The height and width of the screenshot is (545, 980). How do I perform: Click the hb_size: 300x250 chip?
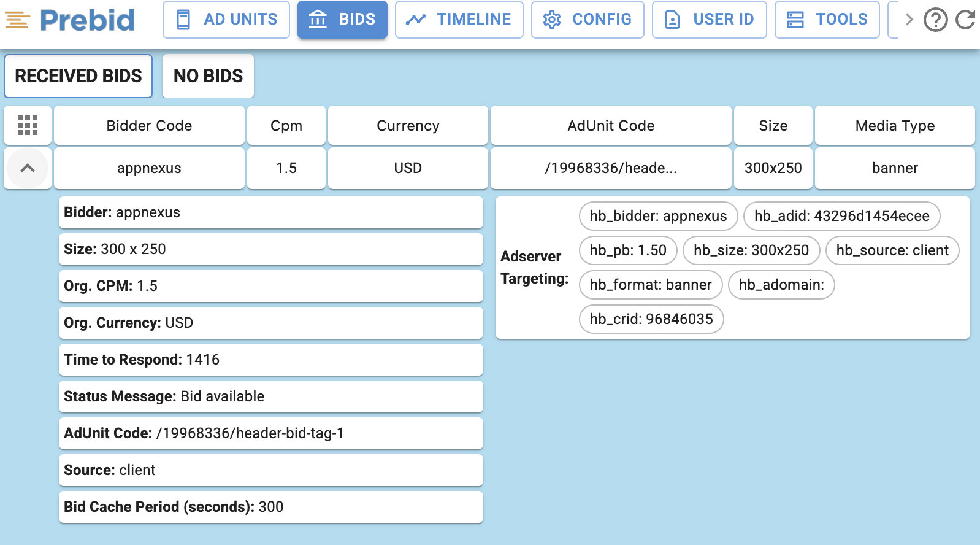click(751, 250)
